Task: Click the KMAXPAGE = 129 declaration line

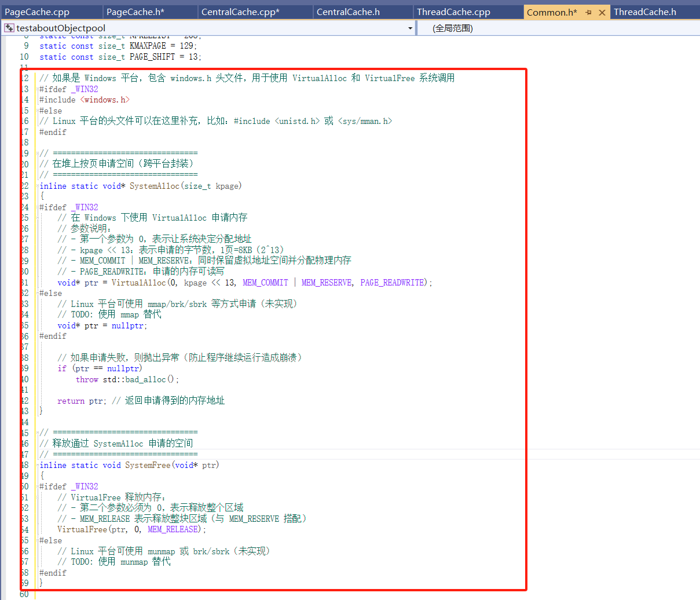Action: tap(118, 46)
